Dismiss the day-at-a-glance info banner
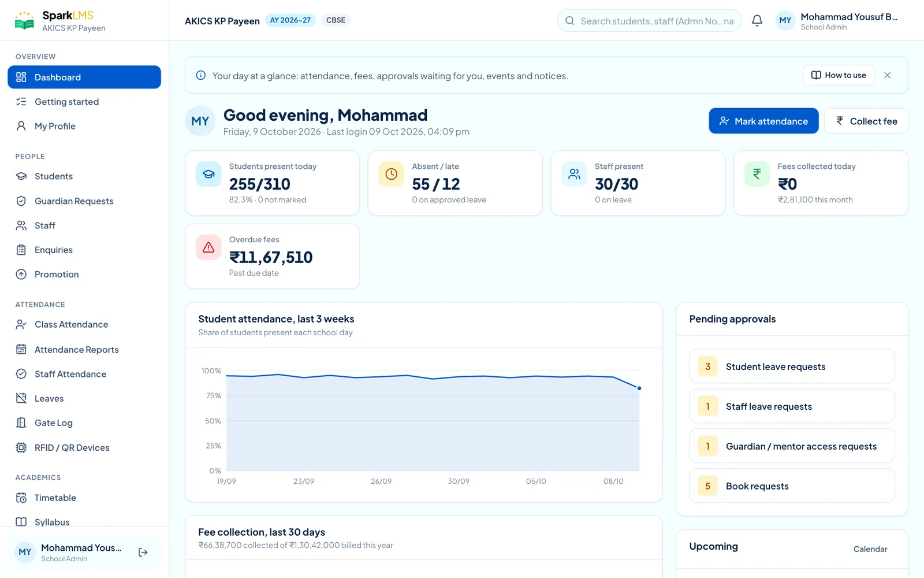The width and height of the screenshot is (924, 578). pos(888,75)
